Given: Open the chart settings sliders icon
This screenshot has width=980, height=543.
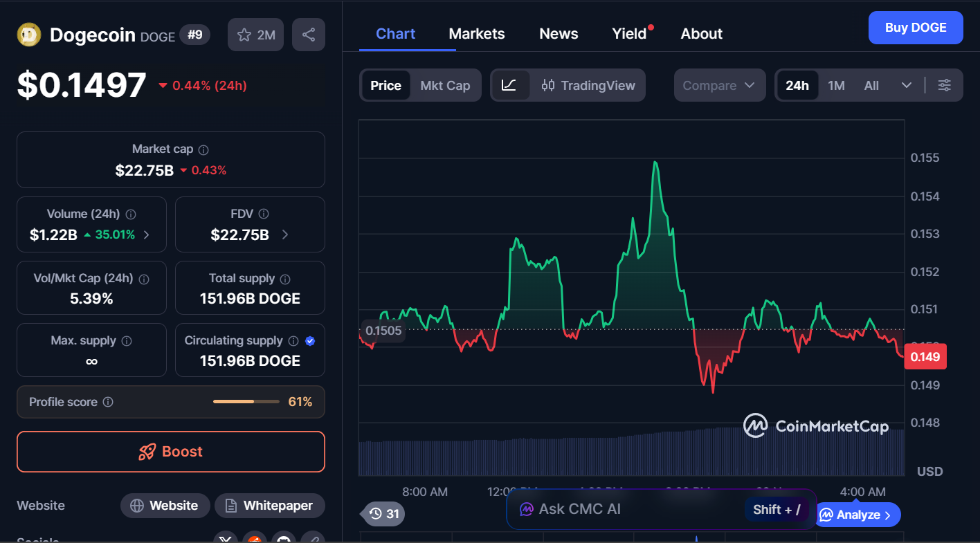Looking at the screenshot, I should point(944,84).
